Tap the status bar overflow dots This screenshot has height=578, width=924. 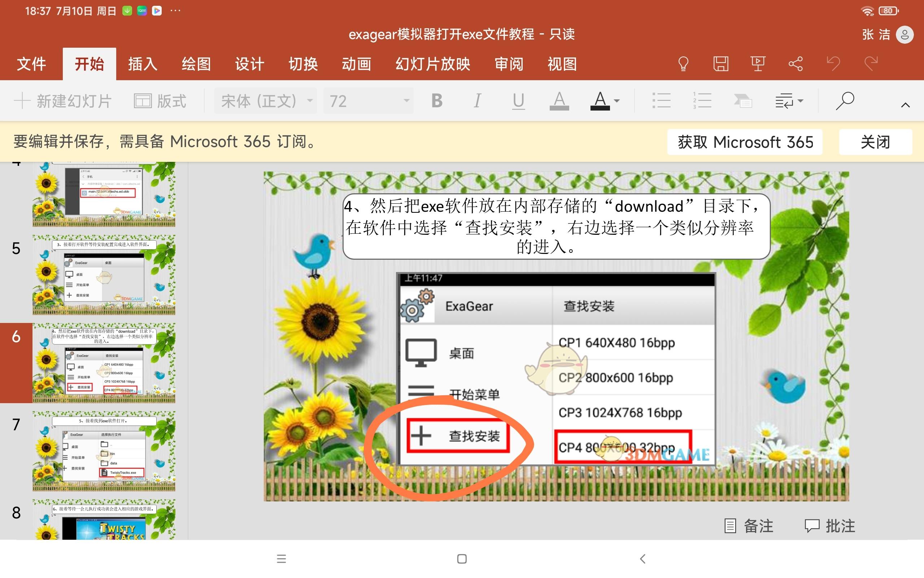pyautogui.click(x=175, y=11)
